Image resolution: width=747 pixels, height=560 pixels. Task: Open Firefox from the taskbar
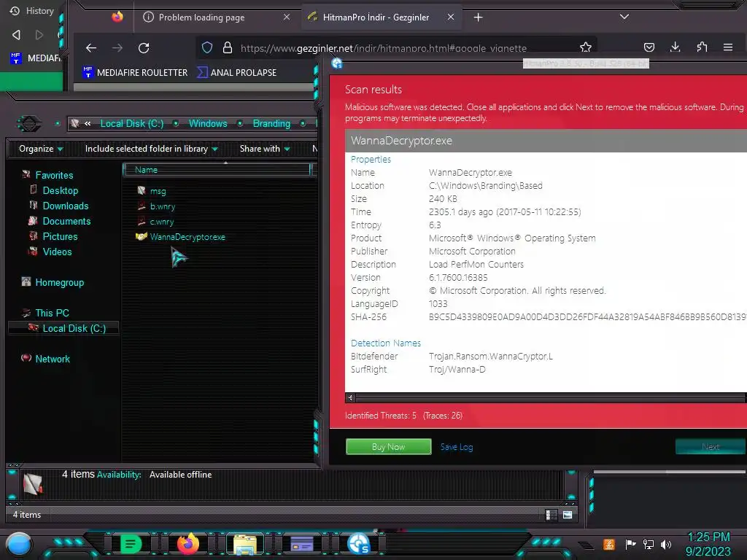[187, 544]
